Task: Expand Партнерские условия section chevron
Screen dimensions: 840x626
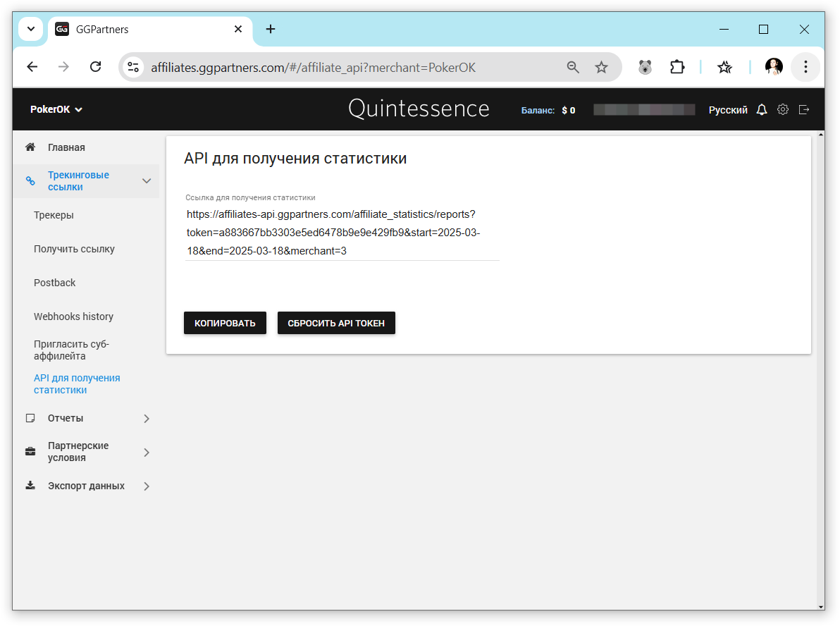Action: pyautogui.click(x=147, y=453)
